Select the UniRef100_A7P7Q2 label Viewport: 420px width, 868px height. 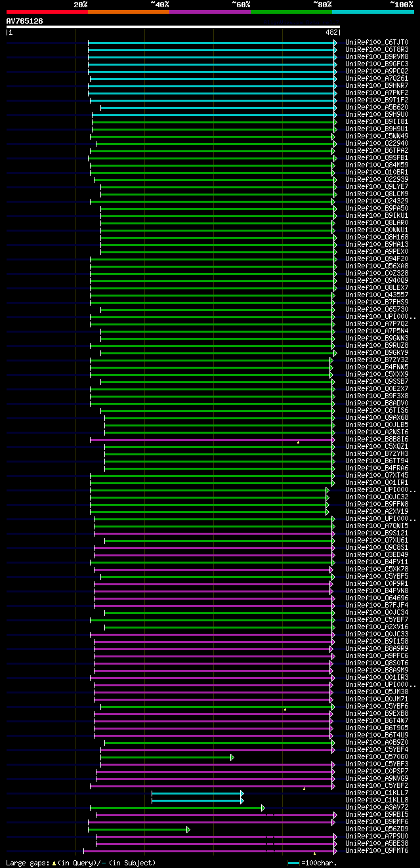377,324
